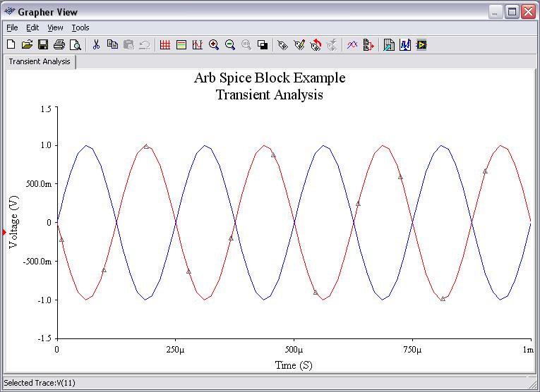Select the Transient Analysis tab
Screen dimensions: 540x392
tap(40, 61)
